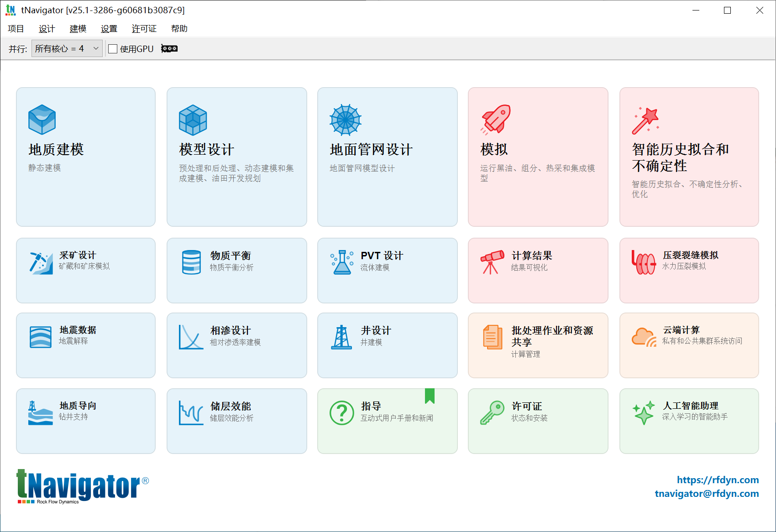Open 井设计 tile title
This screenshot has width=776, height=532.
tap(376, 330)
